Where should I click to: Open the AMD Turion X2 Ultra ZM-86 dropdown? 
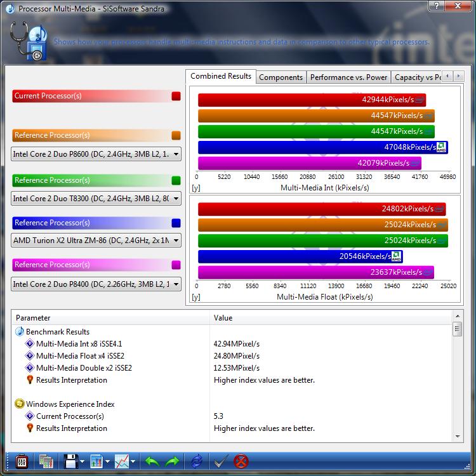coord(96,241)
